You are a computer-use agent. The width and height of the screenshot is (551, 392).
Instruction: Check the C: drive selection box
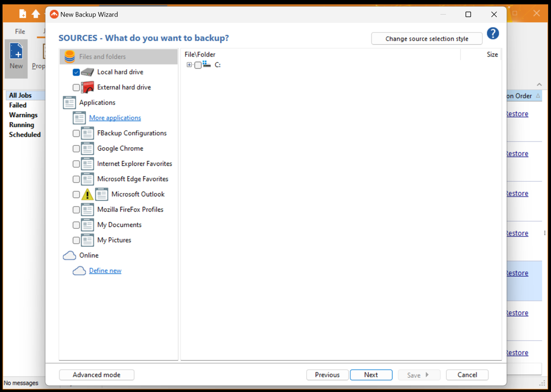coord(198,65)
